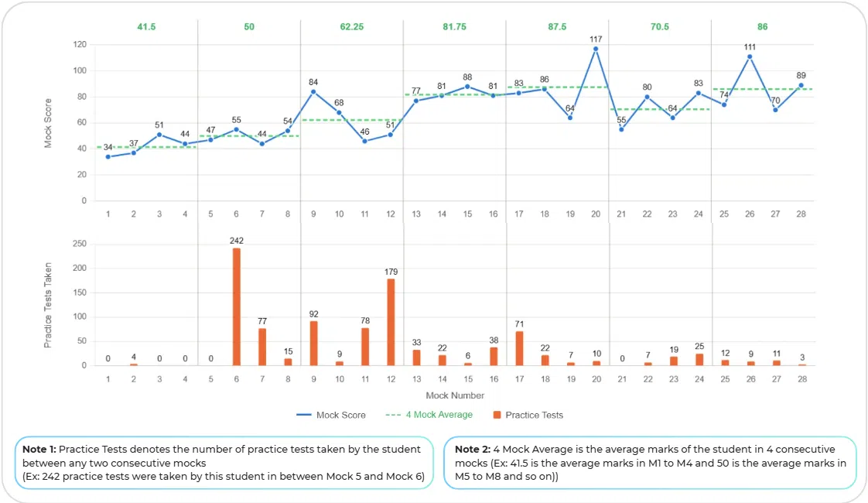Click the green dashed average legend marker
Viewport: 868px width, 503px height.
pyautogui.click(x=393, y=415)
